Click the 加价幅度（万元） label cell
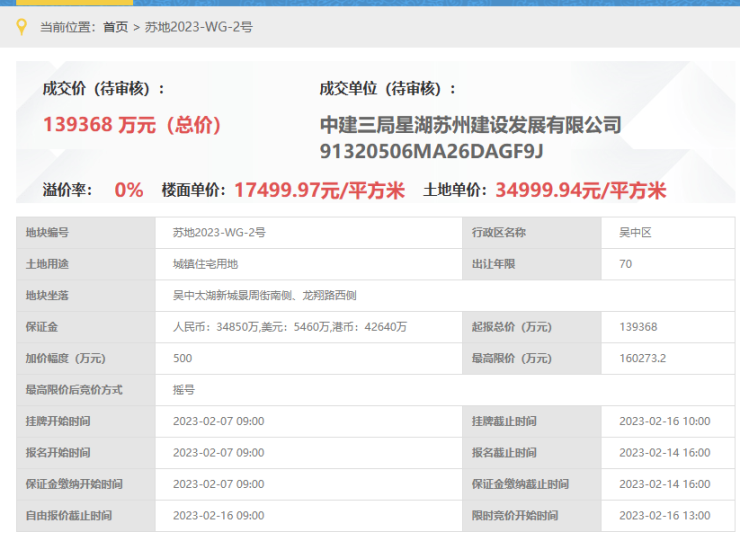 pos(86,358)
